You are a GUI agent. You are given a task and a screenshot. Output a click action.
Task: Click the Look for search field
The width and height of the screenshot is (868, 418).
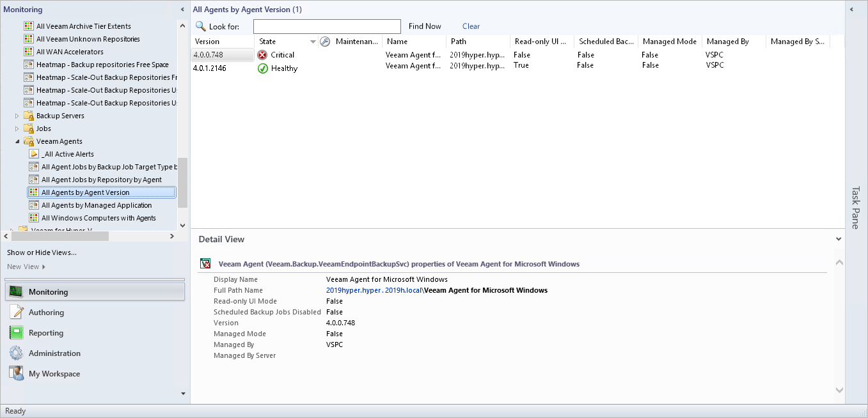pyautogui.click(x=327, y=26)
